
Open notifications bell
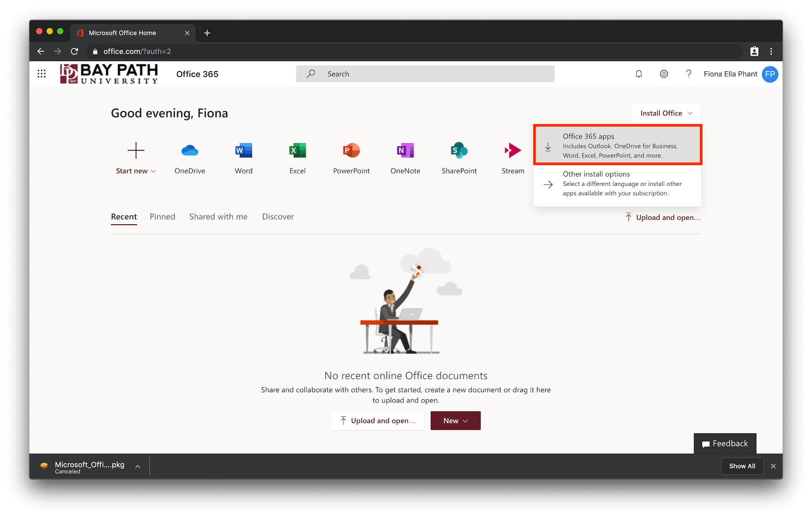[x=639, y=74]
